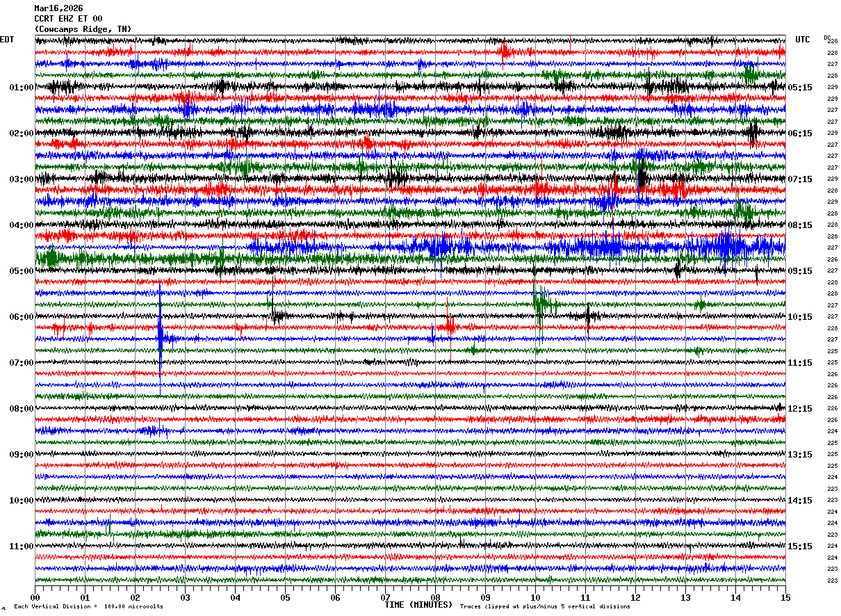Click the 11:15 UTC time label
This screenshot has width=841, height=616.
pos(800,363)
